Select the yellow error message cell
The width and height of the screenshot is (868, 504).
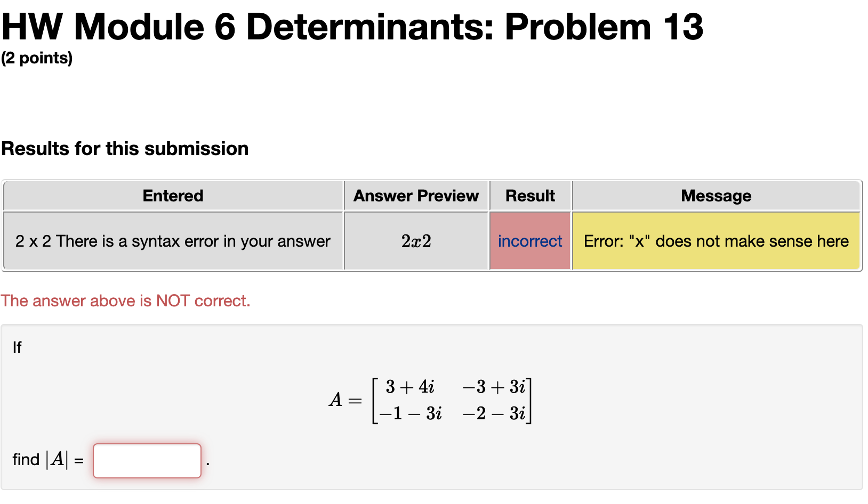[716, 241]
